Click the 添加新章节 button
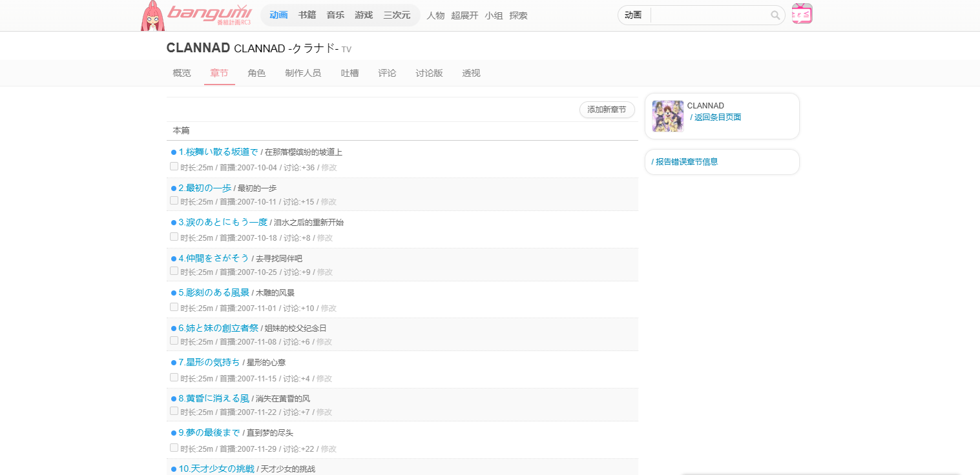The image size is (980, 475). [607, 110]
